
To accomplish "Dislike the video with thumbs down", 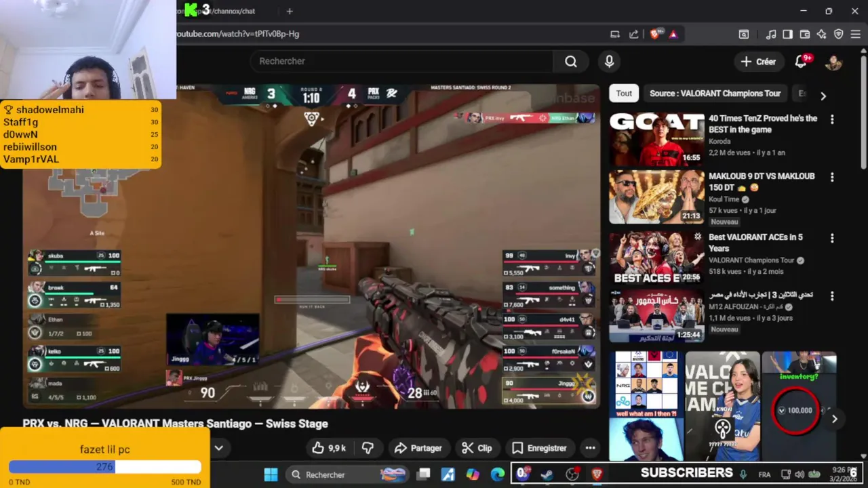I will [x=368, y=448].
